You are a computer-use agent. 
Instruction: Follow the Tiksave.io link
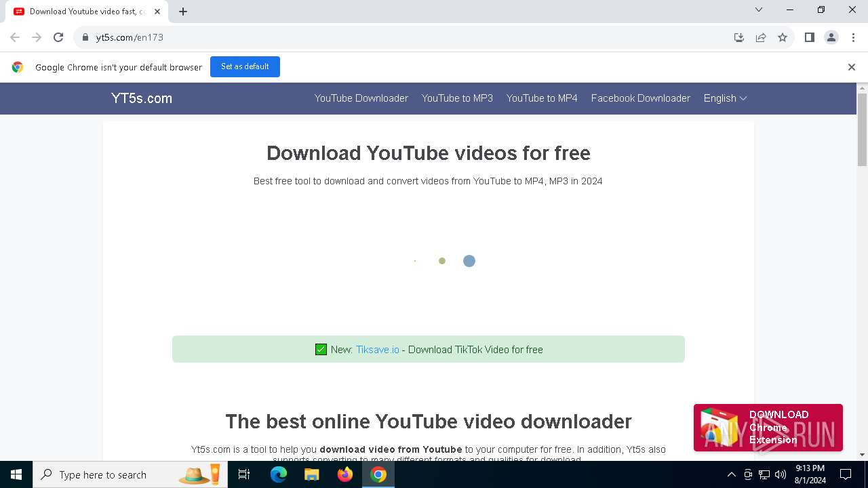[x=378, y=350]
